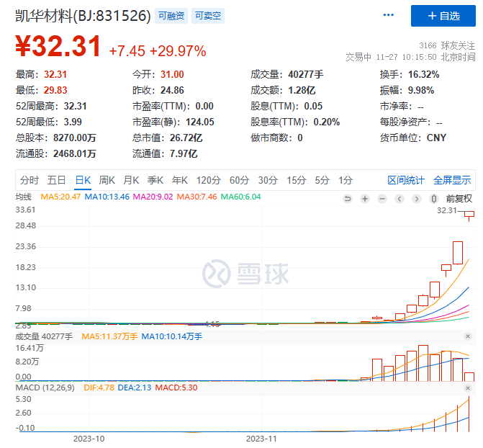Viewport: 483px width, 448px height.
Task: Click the 最高 value 32.31
Action: point(55,74)
